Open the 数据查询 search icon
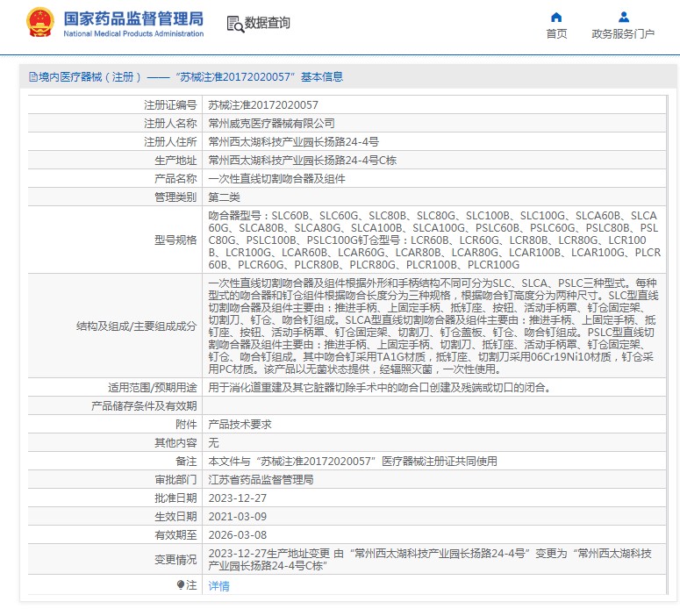This screenshot has height=616, width=680. coord(235,24)
